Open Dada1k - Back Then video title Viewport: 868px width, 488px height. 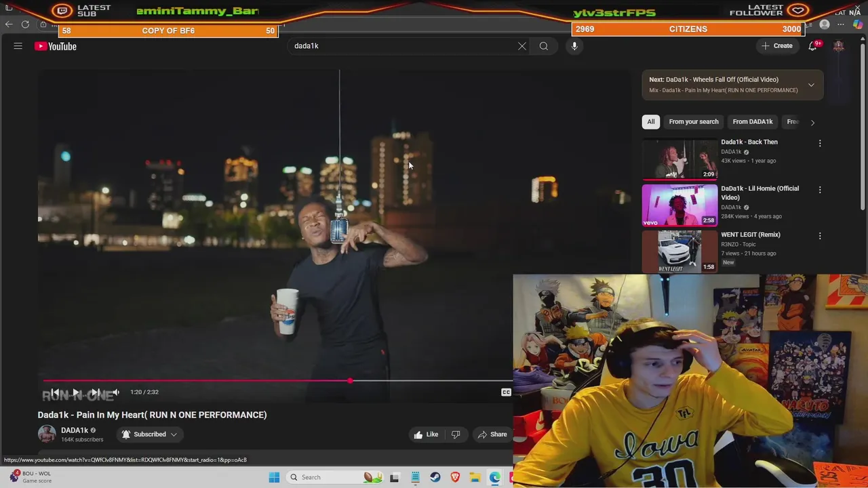pyautogui.click(x=749, y=142)
